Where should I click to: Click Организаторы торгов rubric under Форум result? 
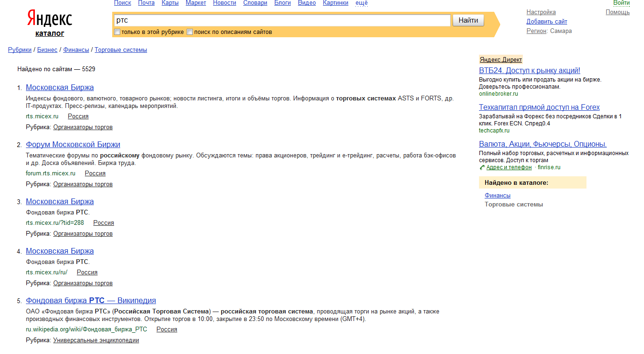coord(83,184)
